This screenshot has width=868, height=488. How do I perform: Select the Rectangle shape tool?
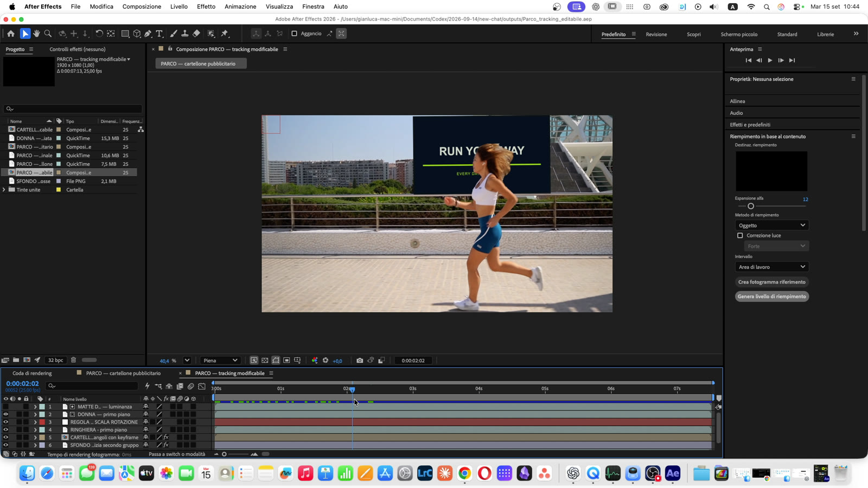point(125,34)
